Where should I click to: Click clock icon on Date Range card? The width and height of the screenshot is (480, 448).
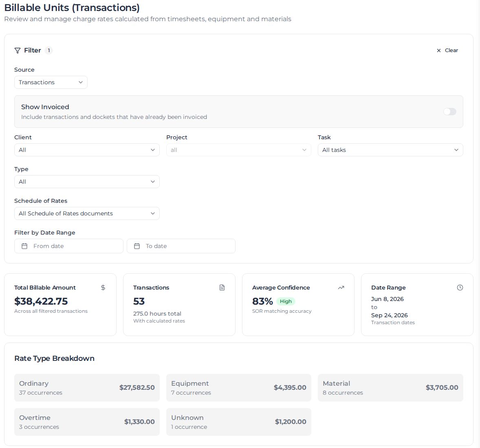pos(460,288)
